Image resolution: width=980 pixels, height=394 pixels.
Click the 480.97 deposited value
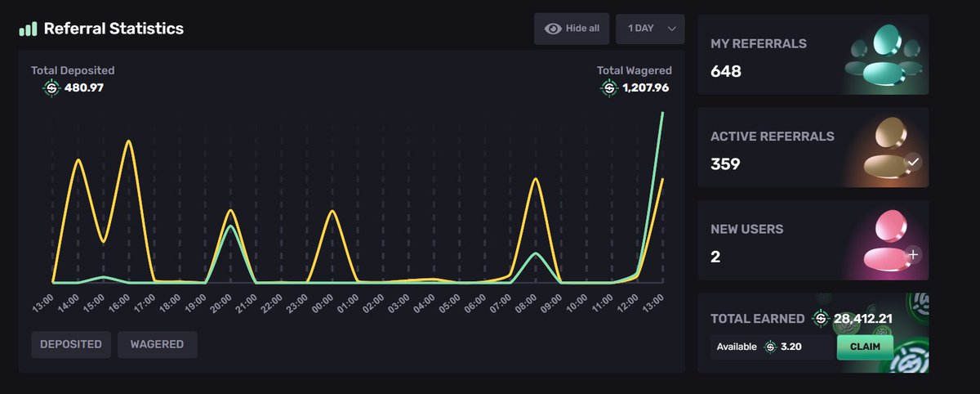(84, 87)
